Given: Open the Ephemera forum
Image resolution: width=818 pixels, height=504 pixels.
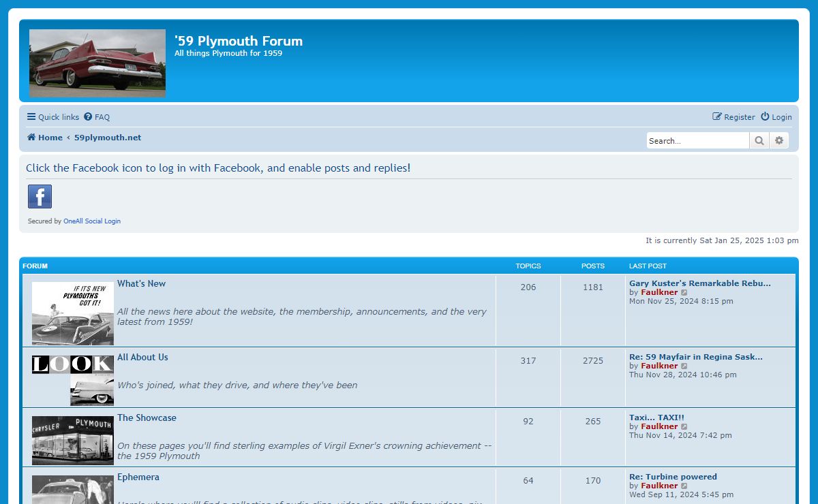Looking at the screenshot, I should [x=138, y=477].
